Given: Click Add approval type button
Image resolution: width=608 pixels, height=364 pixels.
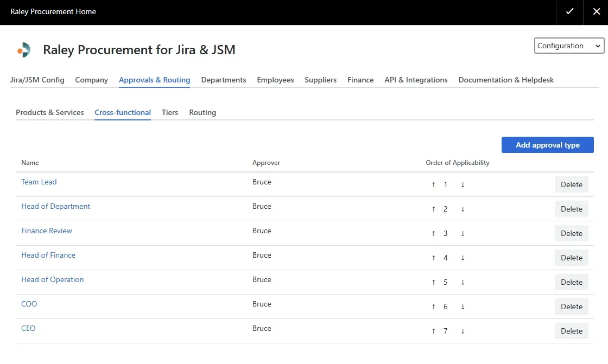Looking at the screenshot, I should point(548,145).
